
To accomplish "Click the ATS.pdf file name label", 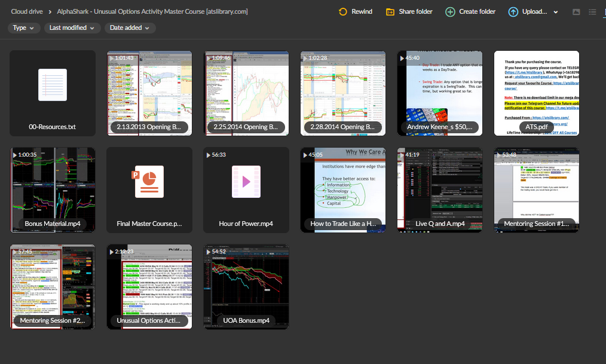I will (x=537, y=127).
